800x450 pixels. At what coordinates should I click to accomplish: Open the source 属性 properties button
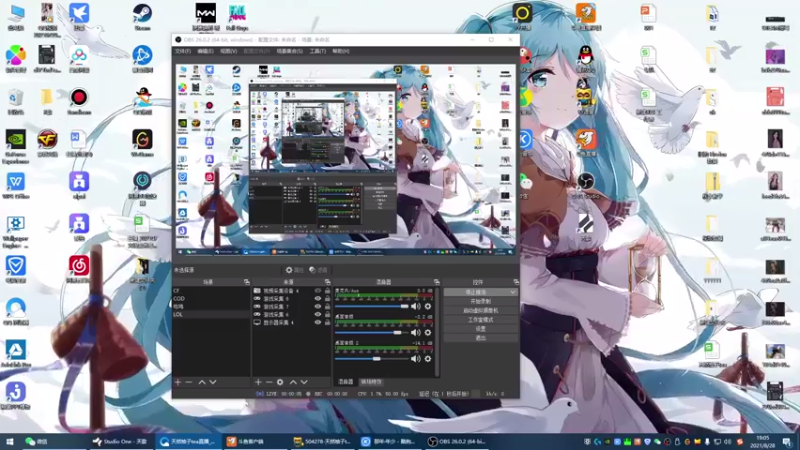pyautogui.click(x=294, y=270)
